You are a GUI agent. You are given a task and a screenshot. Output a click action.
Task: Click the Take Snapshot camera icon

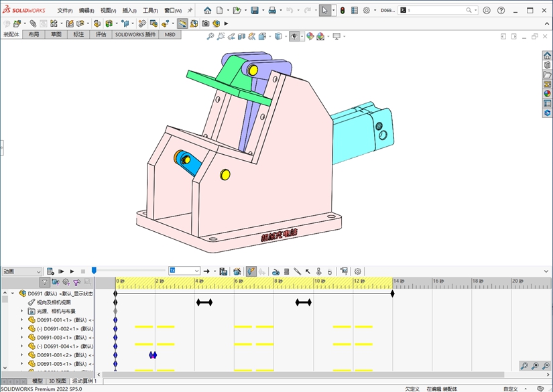pyautogui.click(x=206, y=23)
